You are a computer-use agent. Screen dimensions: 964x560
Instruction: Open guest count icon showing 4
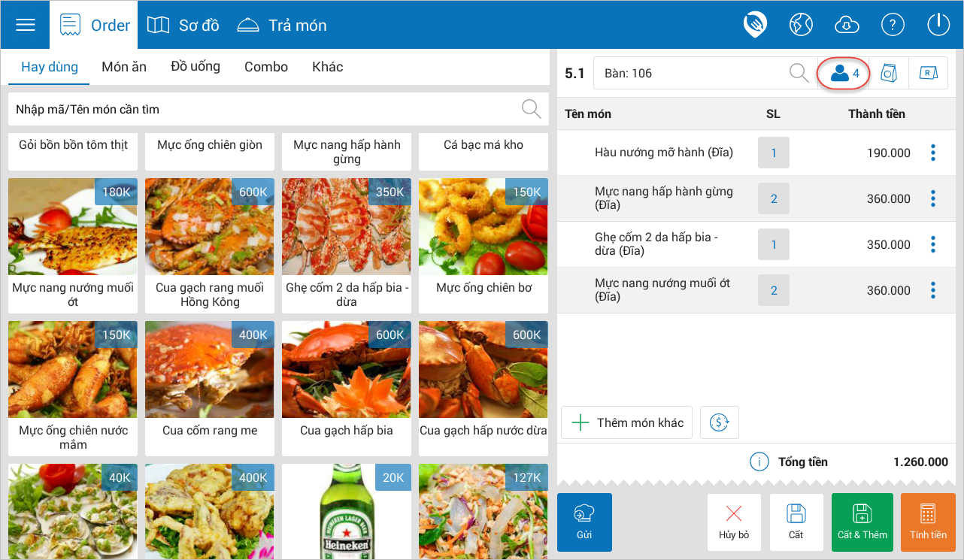click(x=844, y=74)
